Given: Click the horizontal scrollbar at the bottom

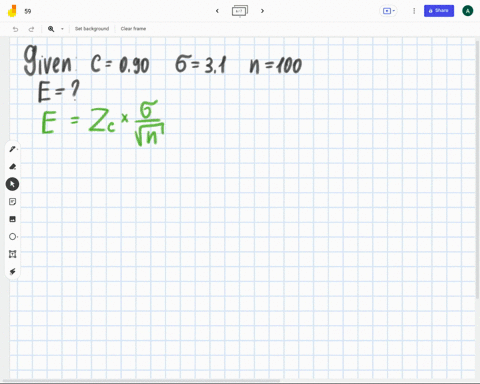Looking at the screenshot, I should 142,381.
